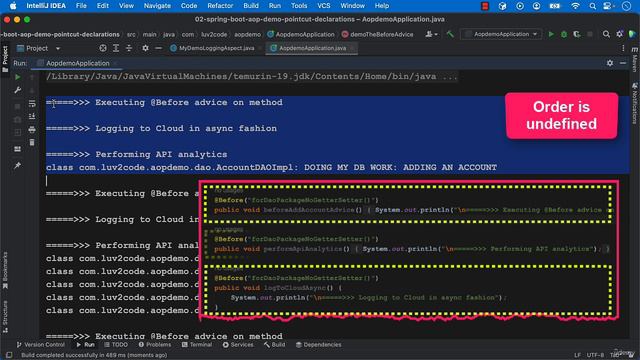This screenshot has width=640, height=360.
Task: Toggle soft-wrap in the console output
Action: point(32,104)
